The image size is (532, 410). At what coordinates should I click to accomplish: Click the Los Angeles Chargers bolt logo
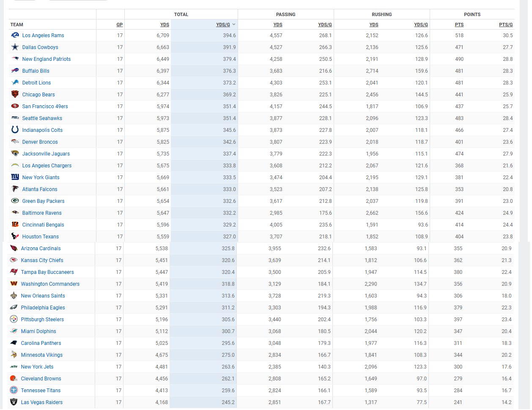[x=15, y=165]
